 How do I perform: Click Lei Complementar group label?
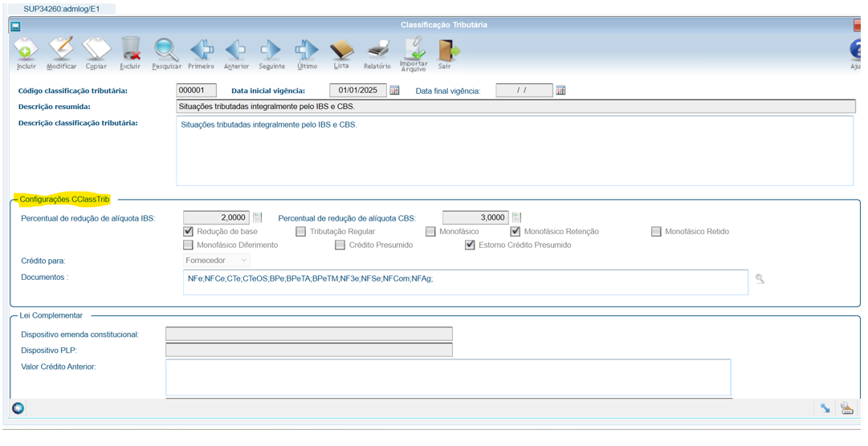click(x=51, y=315)
